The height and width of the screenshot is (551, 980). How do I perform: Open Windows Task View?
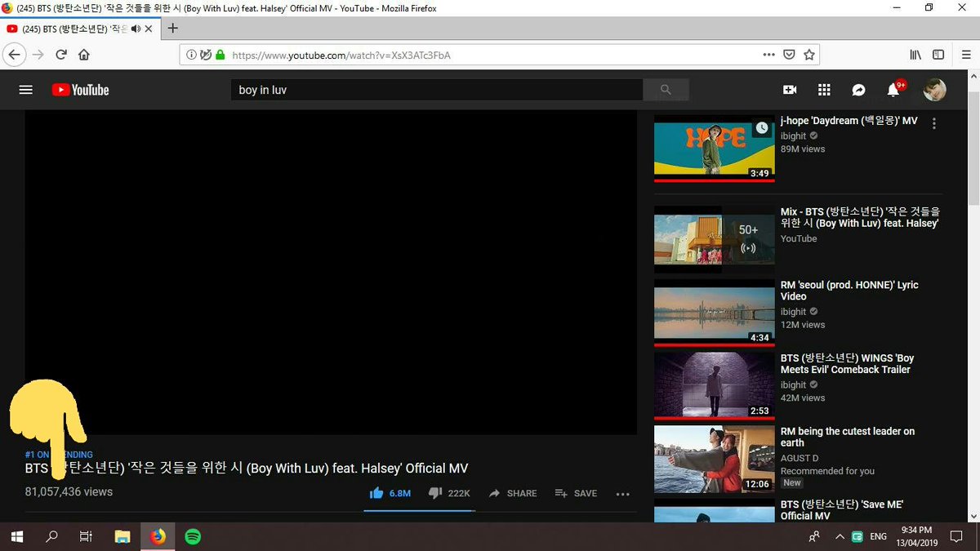click(x=86, y=536)
